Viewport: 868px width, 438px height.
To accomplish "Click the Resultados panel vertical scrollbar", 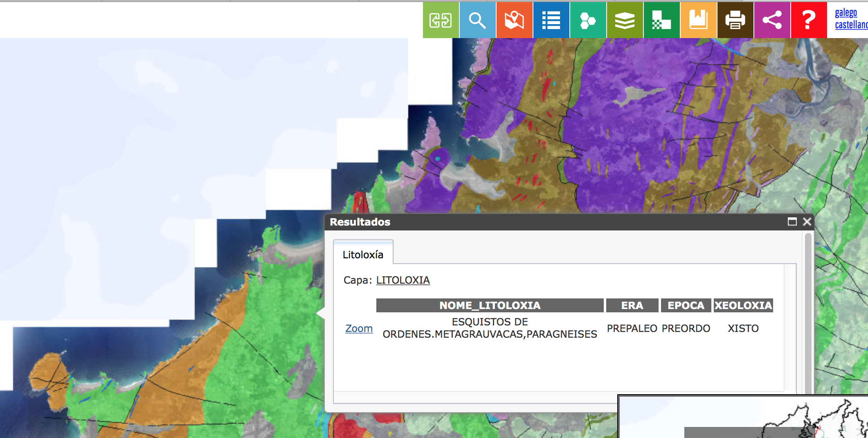I will point(808,311).
